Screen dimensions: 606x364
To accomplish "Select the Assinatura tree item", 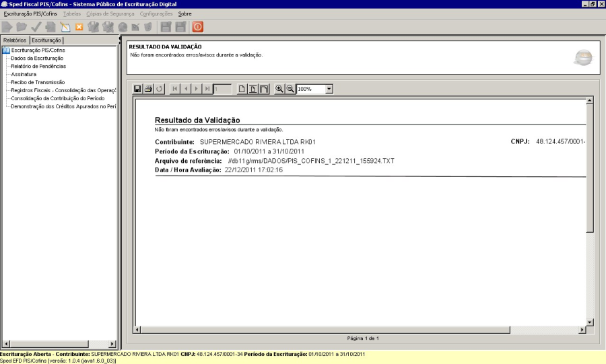I will pos(24,75).
